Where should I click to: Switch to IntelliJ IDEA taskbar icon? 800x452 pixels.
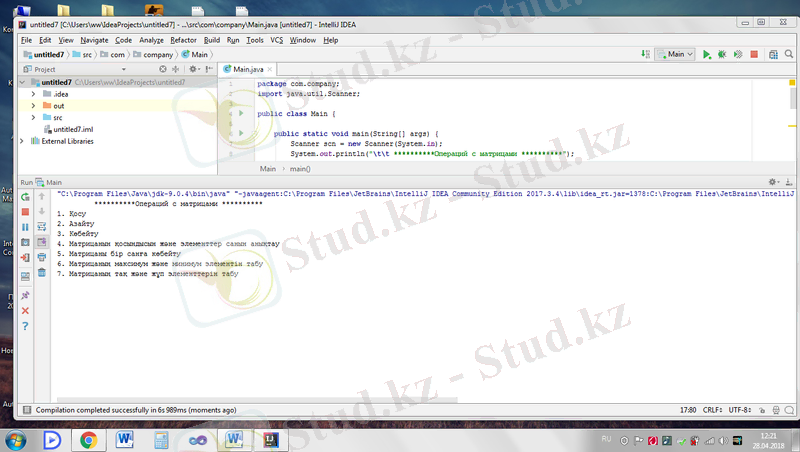[270, 440]
